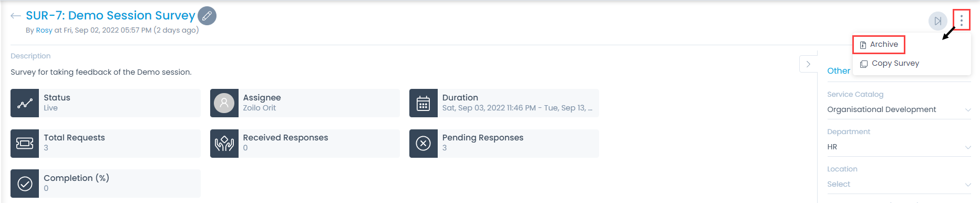Click the Pending Responses cross-circle icon

pos(424,144)
